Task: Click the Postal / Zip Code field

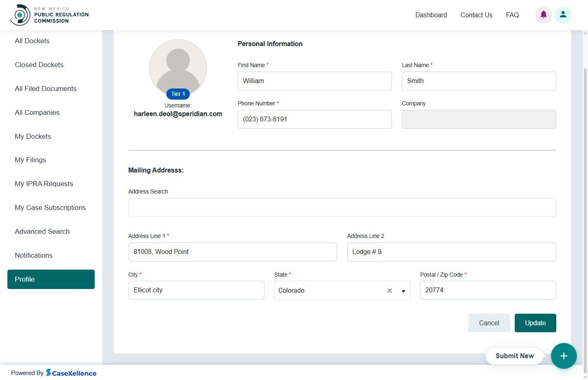Action: tap(488, 290)
